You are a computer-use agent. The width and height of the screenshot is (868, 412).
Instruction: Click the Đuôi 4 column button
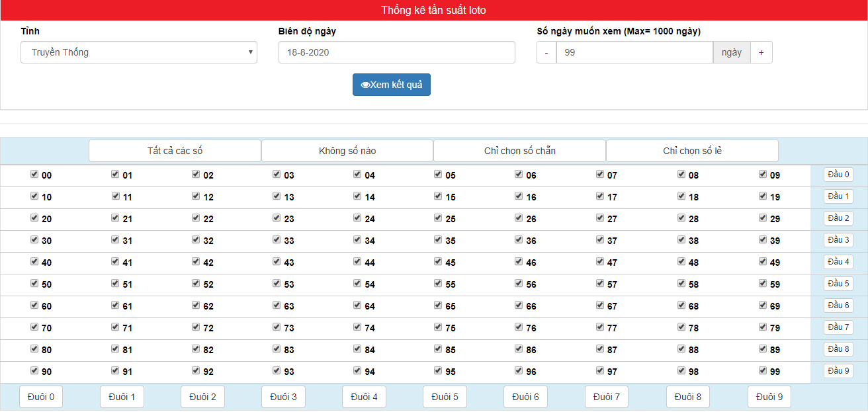click(364, 397)
